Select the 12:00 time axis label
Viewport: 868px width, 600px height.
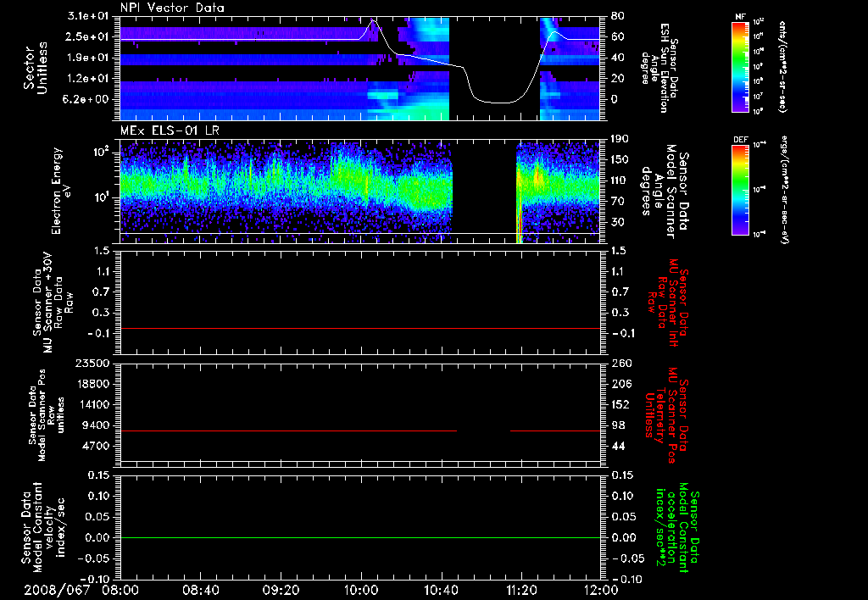(600, 589)
